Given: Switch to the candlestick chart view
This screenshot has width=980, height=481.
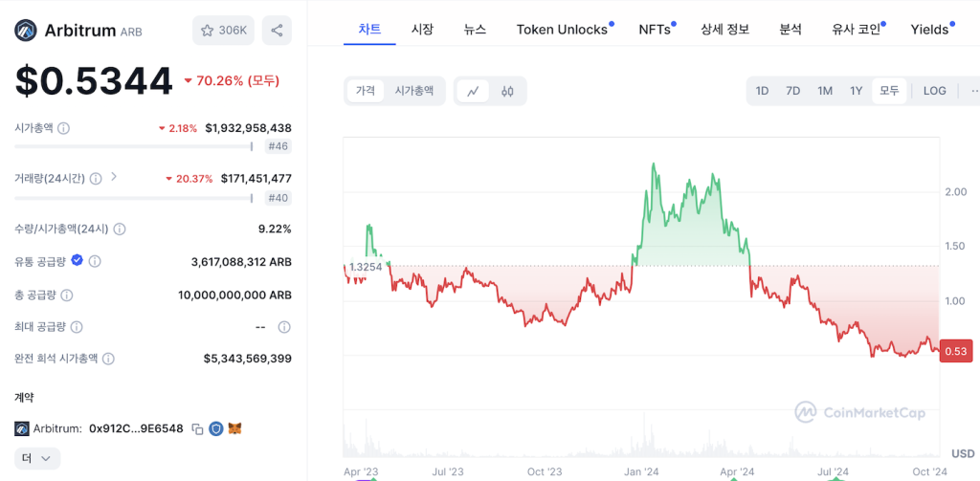Looking at the screenshot, I should coord(507,91).
